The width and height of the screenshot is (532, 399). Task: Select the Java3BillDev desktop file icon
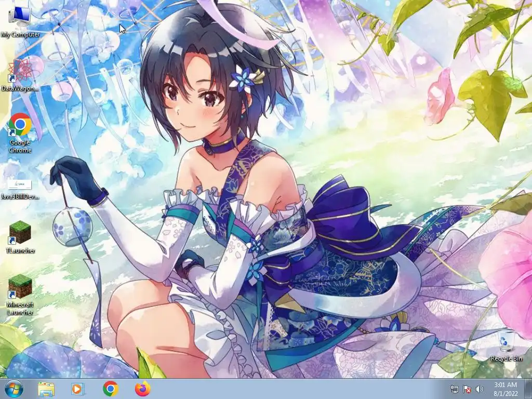(20, 189)
